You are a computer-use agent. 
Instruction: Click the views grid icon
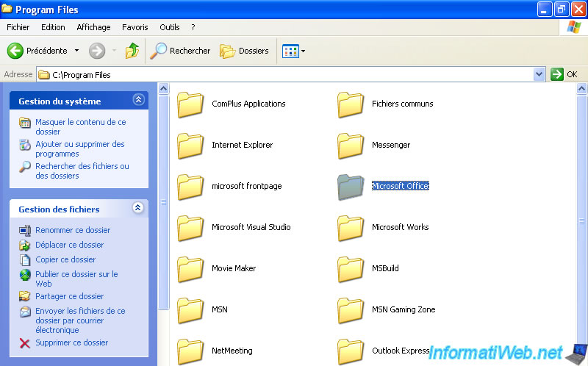click(290, 51)
